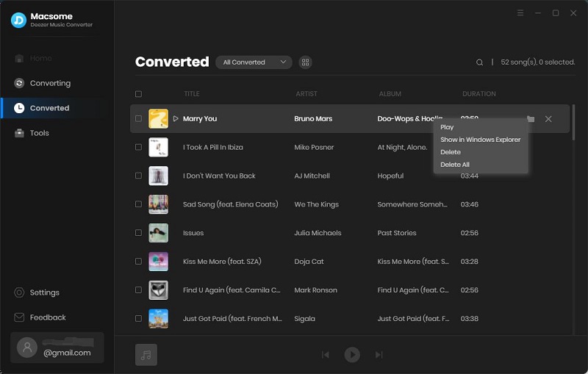Image resolution: width=588 pixels, height=374 pixels.
Task: Click artist name Julia Michaels
Action: pos(318,233)
